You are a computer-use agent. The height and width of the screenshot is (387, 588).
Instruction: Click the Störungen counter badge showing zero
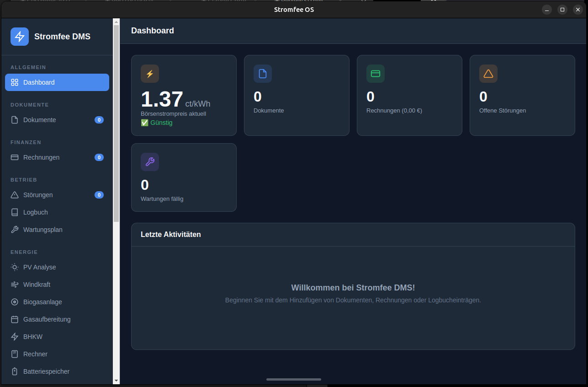click(x=99, y=195)
